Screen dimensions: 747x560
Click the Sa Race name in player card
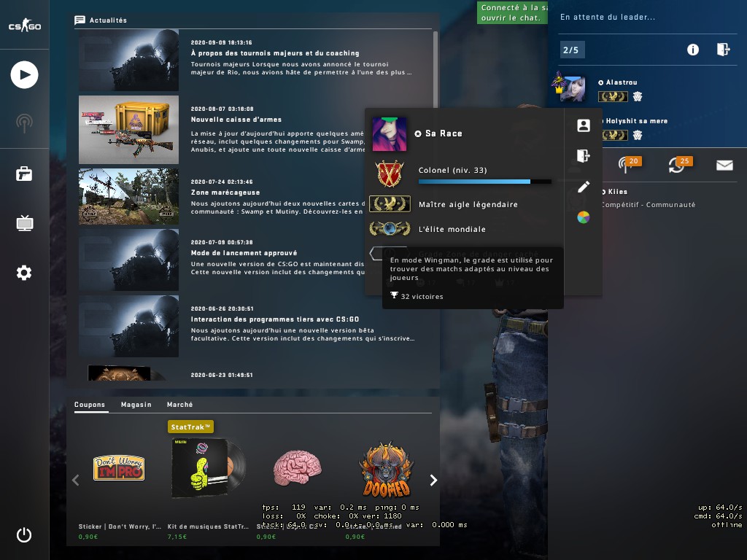(444, 134)
